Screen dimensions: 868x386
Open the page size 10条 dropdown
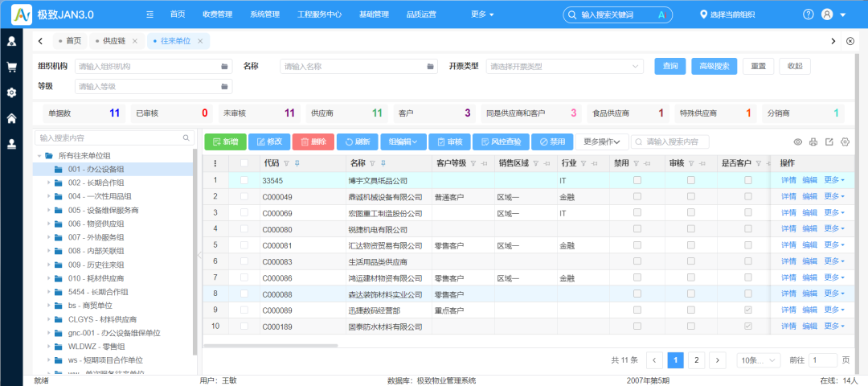pos(759,360)
